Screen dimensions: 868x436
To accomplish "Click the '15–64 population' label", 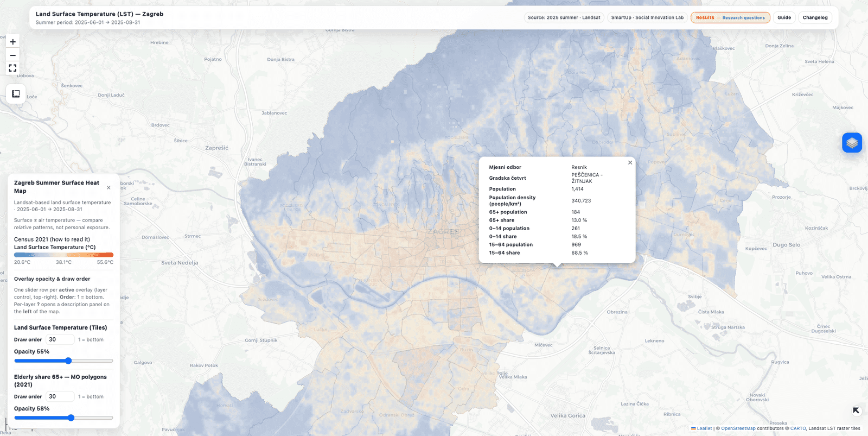I will (x=511, y=245).
